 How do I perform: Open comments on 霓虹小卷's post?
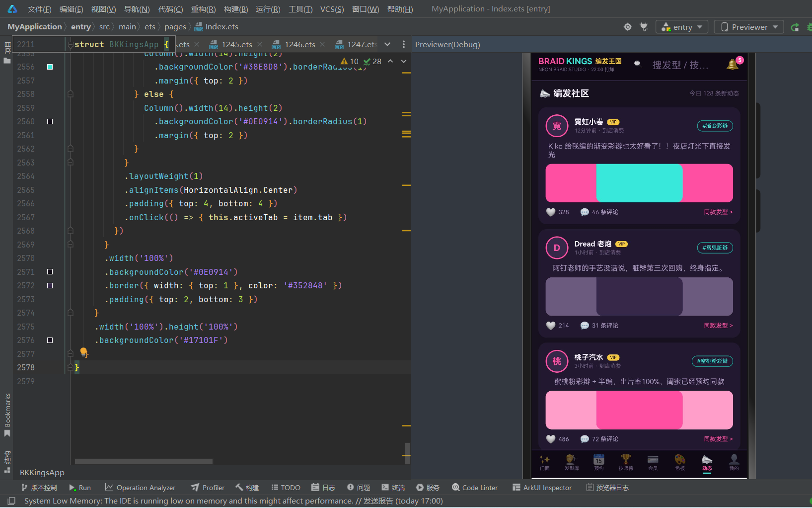[x=599, y=212]
